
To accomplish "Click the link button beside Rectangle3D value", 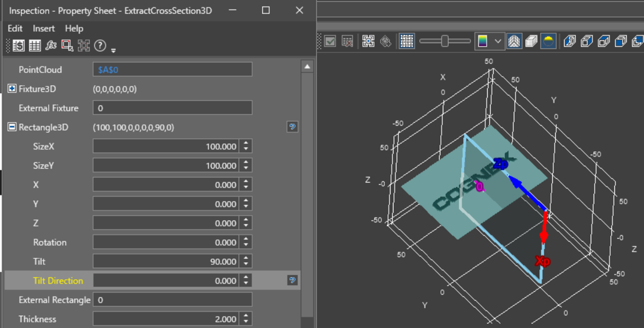I will (292, 127).
